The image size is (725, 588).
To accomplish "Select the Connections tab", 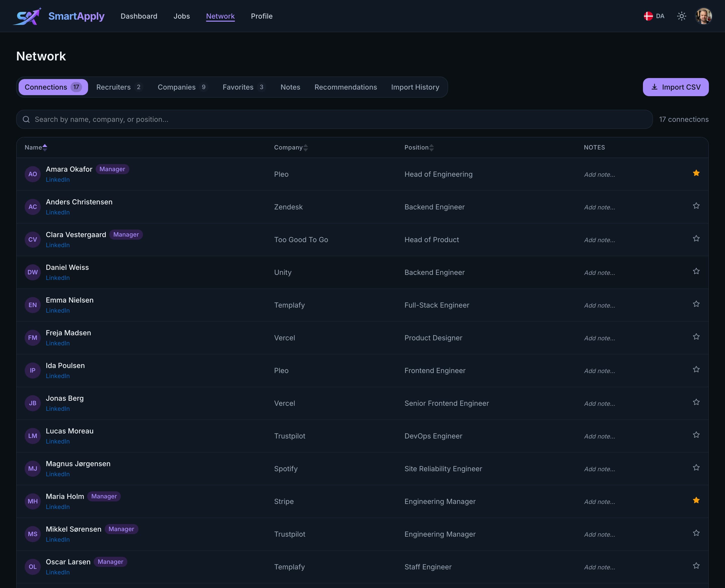I will coord(53,87).
